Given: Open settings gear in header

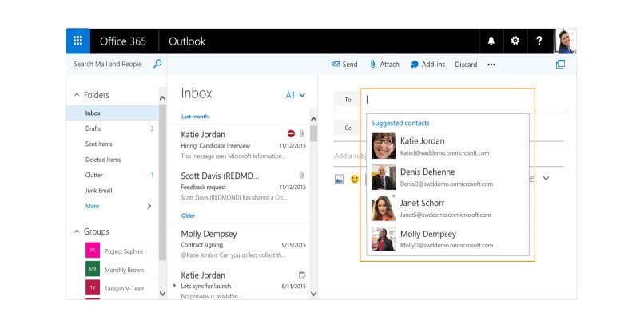Looking at the screenshot, I should pyautogui.click(x=515, y=41).
